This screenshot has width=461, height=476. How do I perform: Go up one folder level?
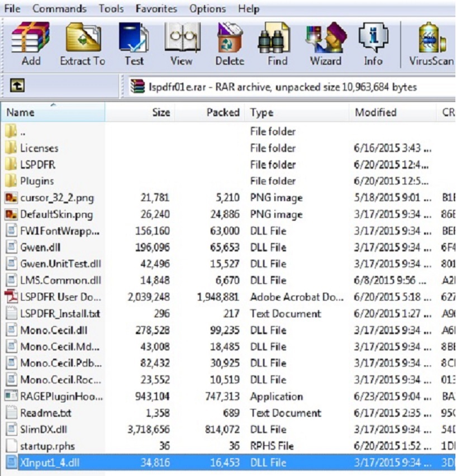[17, 86]
